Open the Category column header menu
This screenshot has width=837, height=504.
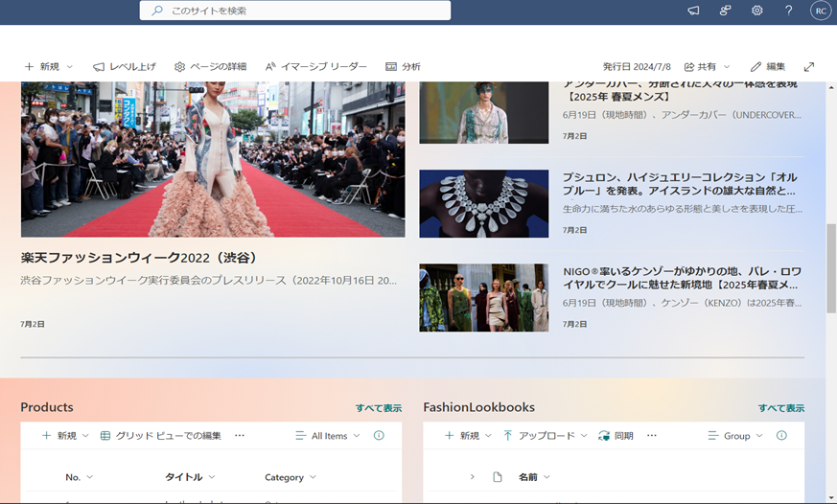coord(290,477)
